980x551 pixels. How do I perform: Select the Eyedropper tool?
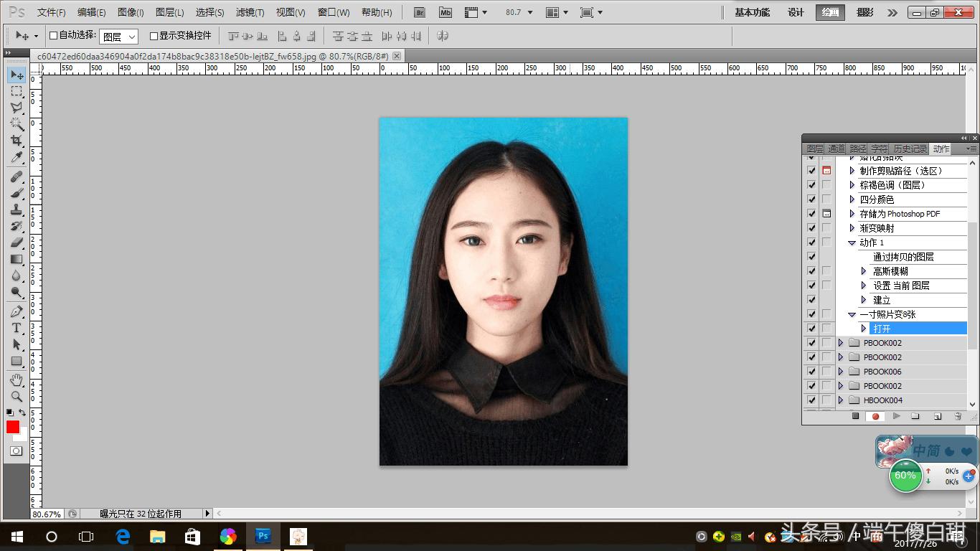[17, 158]
